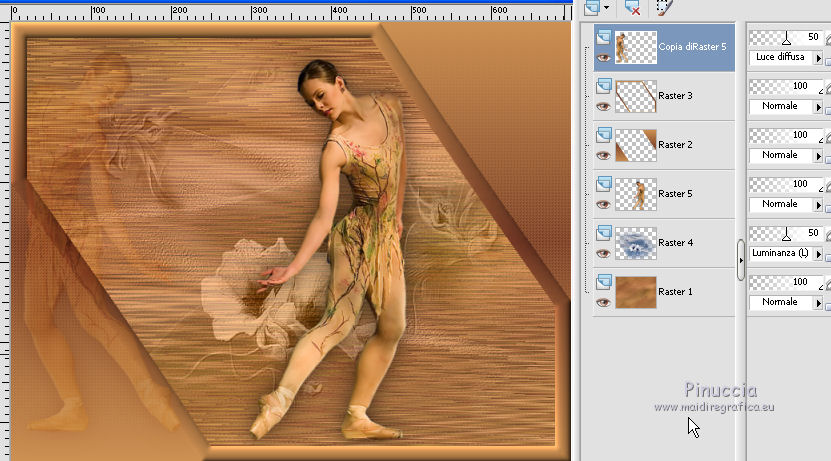The width and height of the screenshot is (831, 461).
Task: Select the Raster 5 layer name
Action: [x=675, y=194]
